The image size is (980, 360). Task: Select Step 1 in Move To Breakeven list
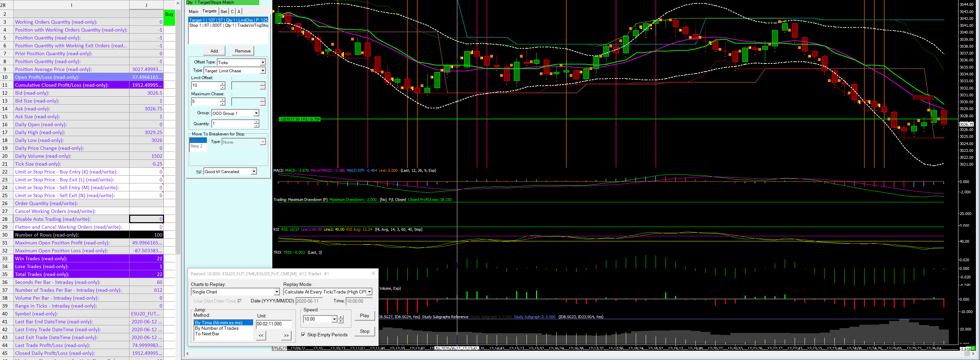198,141
